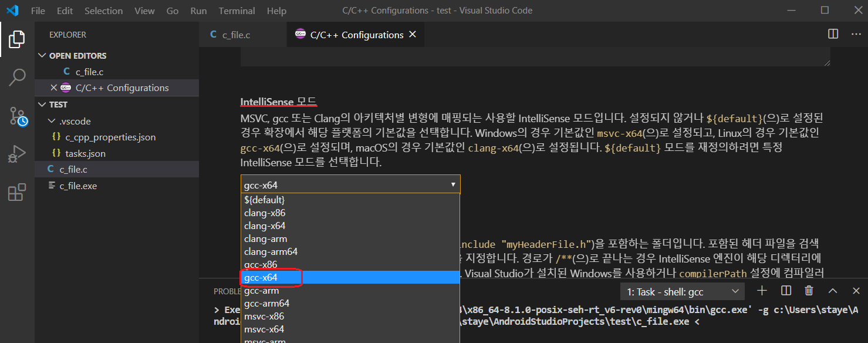
Task: Split the editor to the right
Action: 833,34
